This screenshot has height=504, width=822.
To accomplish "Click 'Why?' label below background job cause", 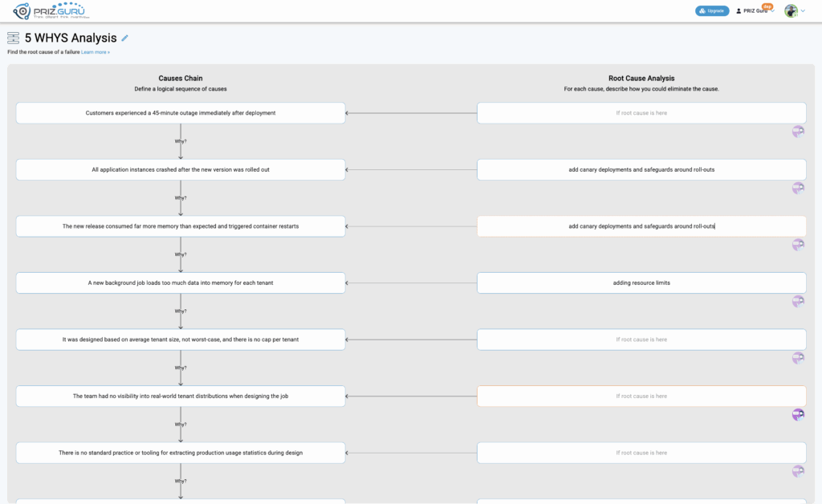I will (x=181, y=311).
